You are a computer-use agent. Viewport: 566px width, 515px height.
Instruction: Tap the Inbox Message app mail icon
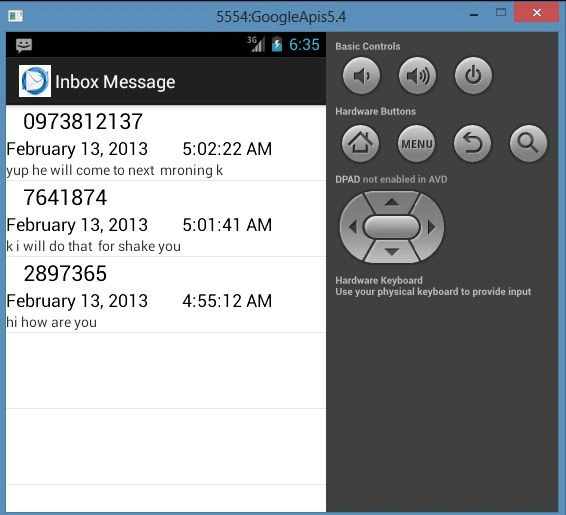coord(35,81)
